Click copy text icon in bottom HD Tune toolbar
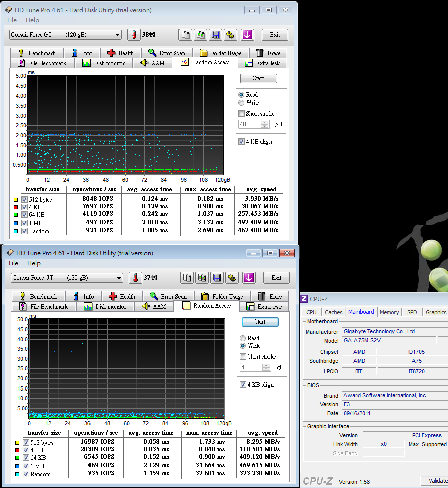This screenshot has height=488, width=448. [x=187, y=278]
